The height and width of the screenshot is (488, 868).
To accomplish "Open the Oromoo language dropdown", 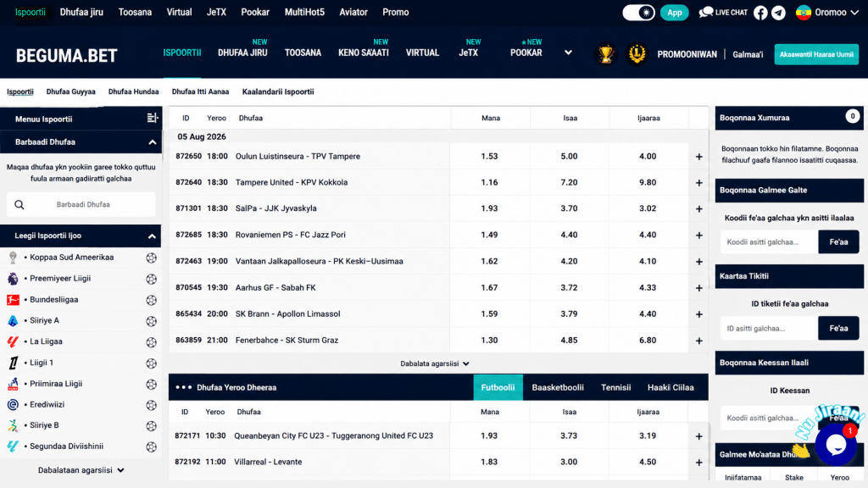I will [827, 12].
